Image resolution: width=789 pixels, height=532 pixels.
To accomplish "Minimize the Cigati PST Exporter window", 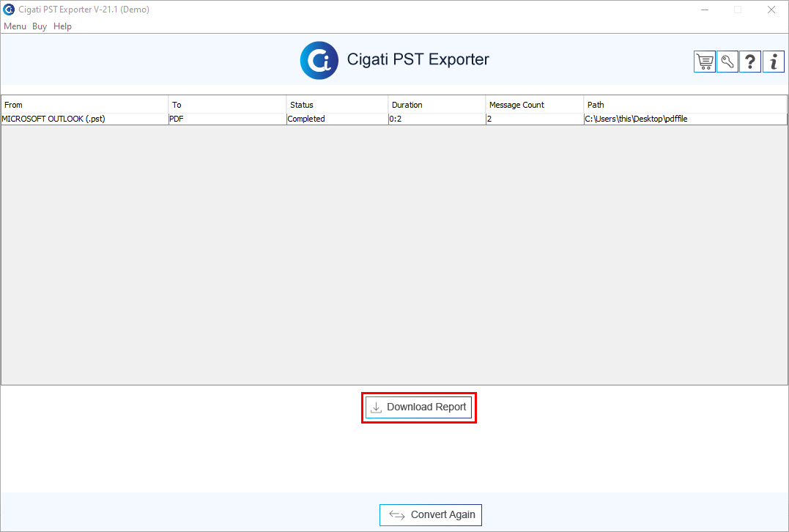I will [x=705, y=10].
